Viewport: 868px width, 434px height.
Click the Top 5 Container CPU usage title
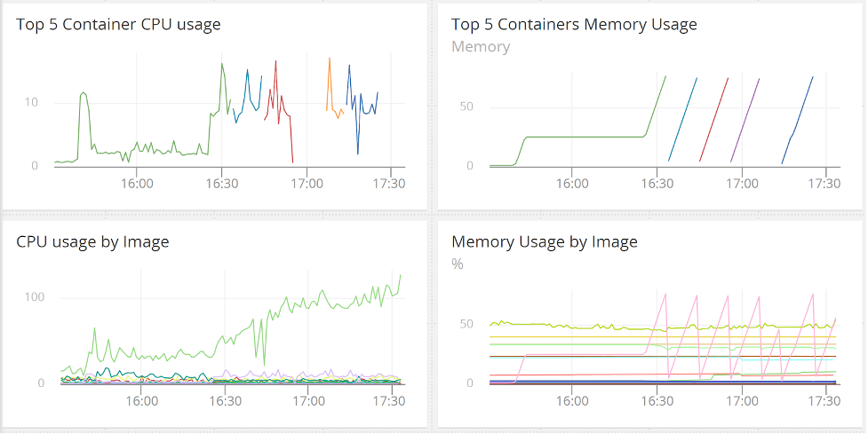118,25
